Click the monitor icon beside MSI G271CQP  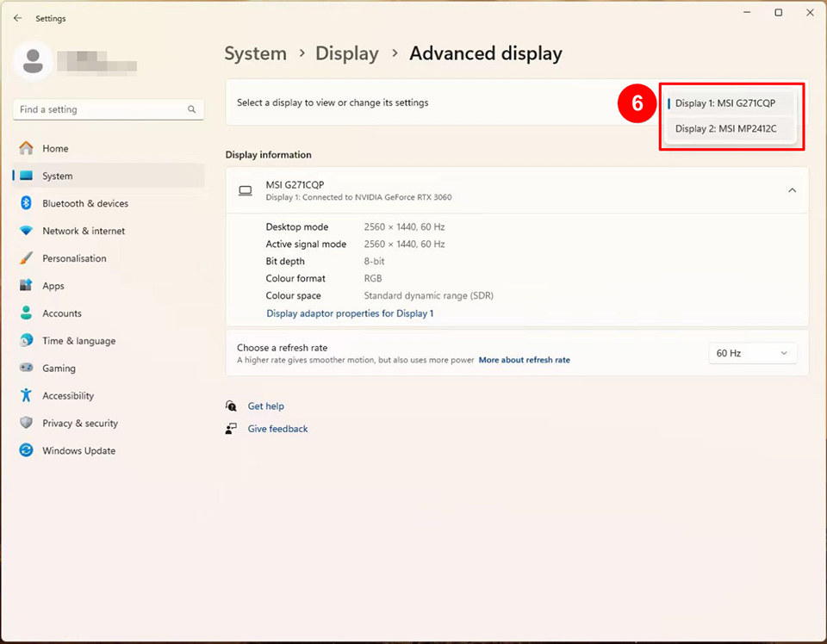click(x=246, y=190)
